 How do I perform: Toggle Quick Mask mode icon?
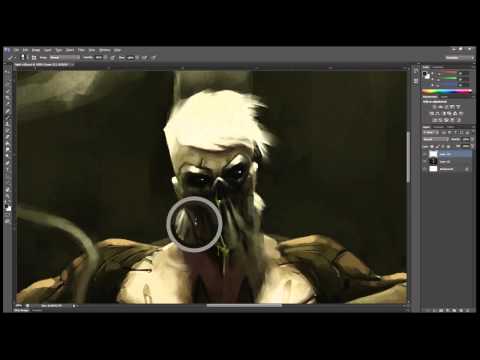[7, 215]
